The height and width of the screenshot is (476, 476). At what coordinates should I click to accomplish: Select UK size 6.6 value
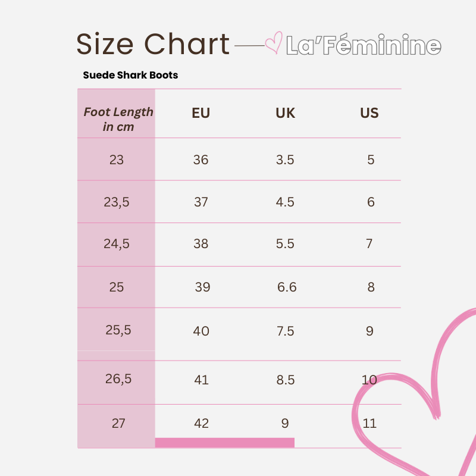coord(287,287)
